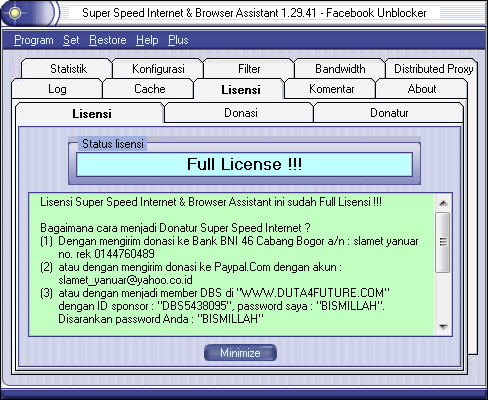Click the scroll up arrow in license text
The width and height of the screenshot is (488, 400).
click(443, 203)
